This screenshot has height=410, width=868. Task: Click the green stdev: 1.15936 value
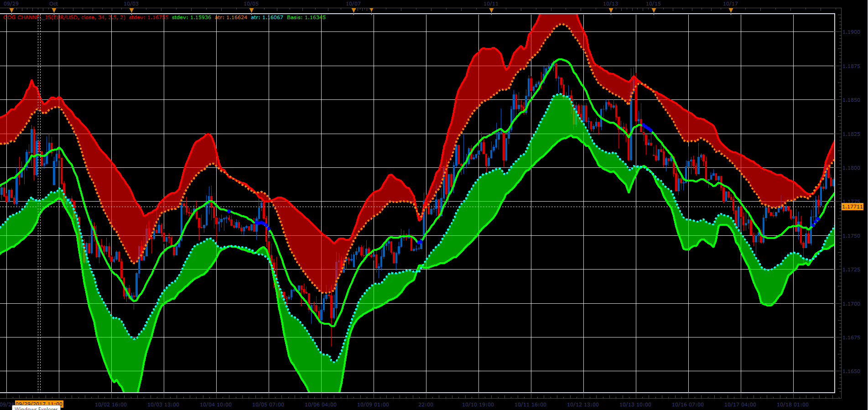tap(192, 17)
